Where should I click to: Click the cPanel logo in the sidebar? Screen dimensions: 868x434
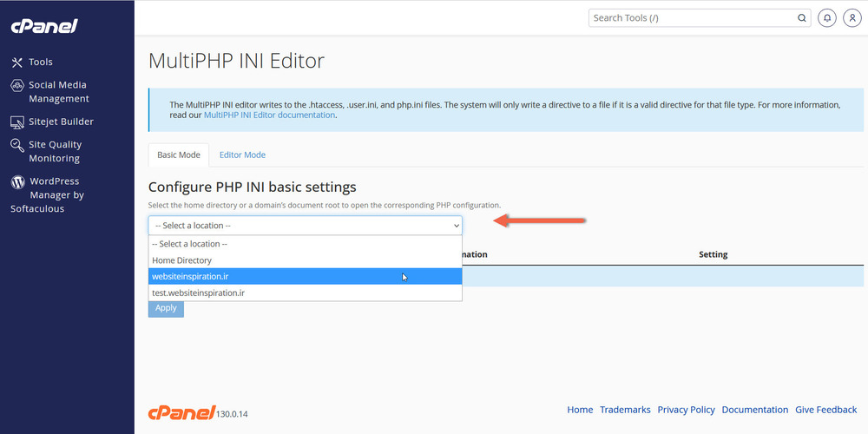(x=44, y=26)
